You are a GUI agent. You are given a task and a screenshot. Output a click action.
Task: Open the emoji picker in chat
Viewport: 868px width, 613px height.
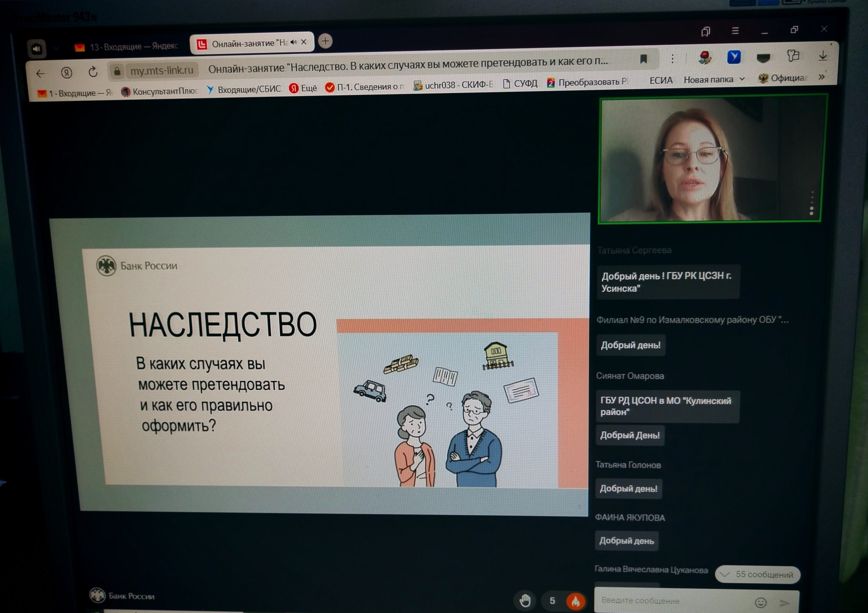click(761, 602)
